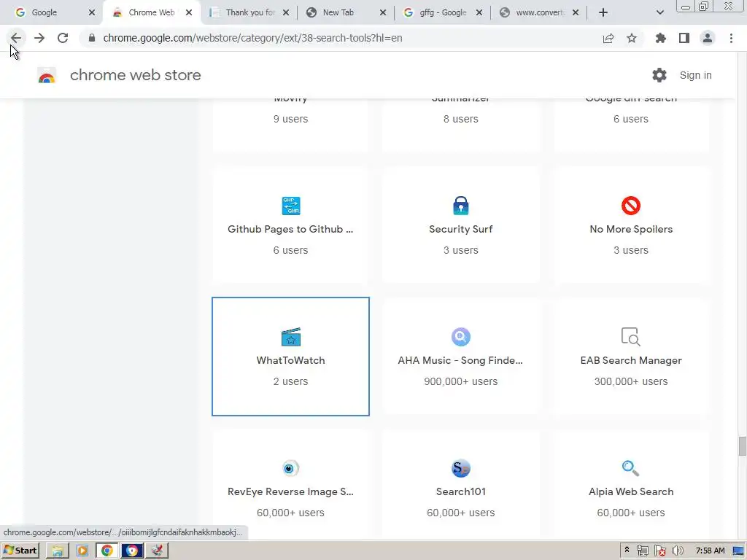Viewport: 747px width, 560px height.
Task: Click the RevEye eye icon
Action: pos(290,468)
